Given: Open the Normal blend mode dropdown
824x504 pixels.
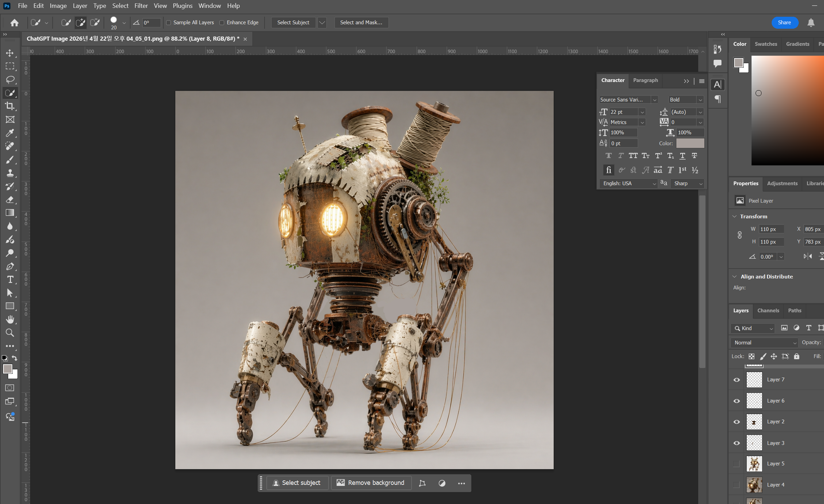Looking at the screenshot, I should (765, 342).
